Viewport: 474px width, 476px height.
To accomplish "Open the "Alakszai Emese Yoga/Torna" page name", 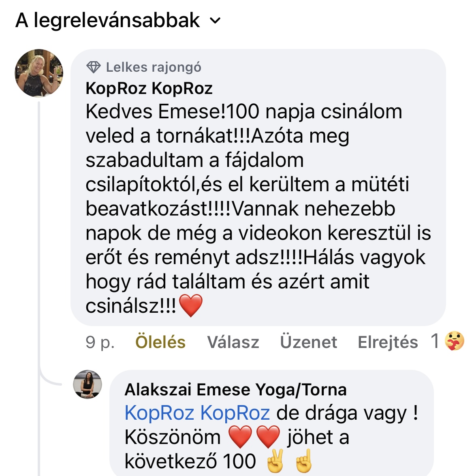I will (x=236, y=390).
